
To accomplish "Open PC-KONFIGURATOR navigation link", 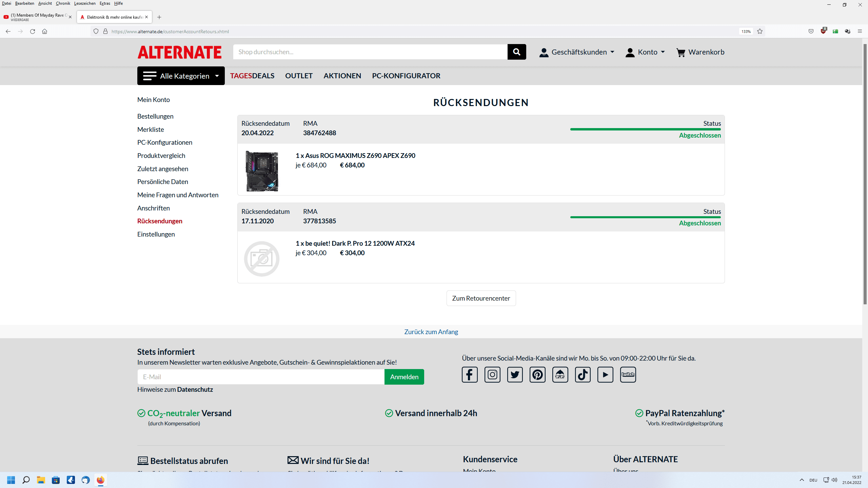I will point(406,76).
